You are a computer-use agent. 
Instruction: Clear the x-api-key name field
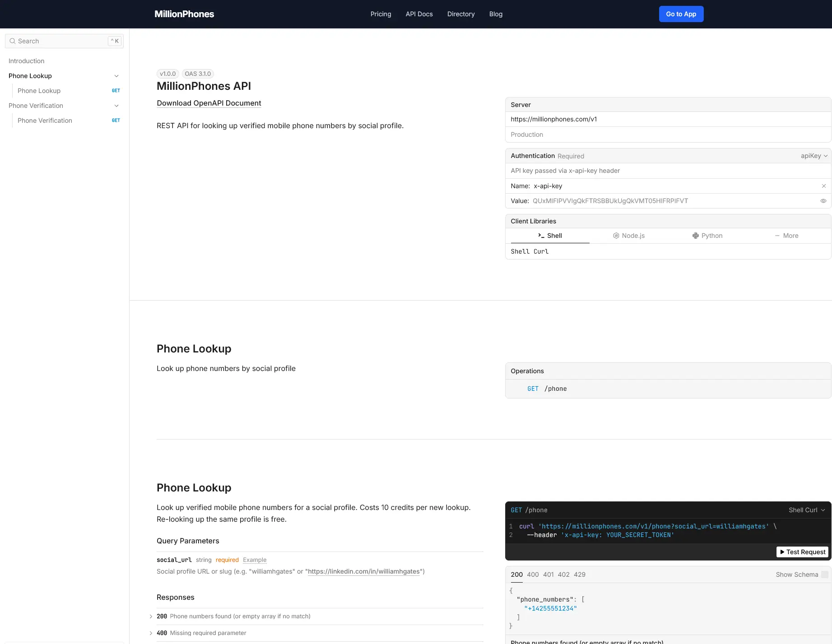824,186
